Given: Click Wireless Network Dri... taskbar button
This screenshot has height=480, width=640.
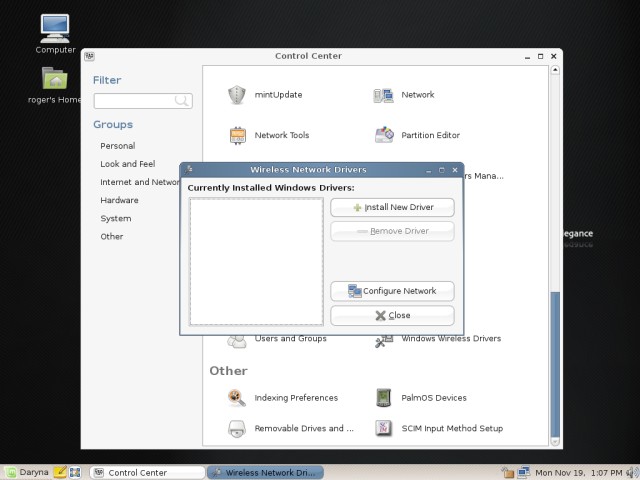Looking at the screenshot, I should point(265,473).
